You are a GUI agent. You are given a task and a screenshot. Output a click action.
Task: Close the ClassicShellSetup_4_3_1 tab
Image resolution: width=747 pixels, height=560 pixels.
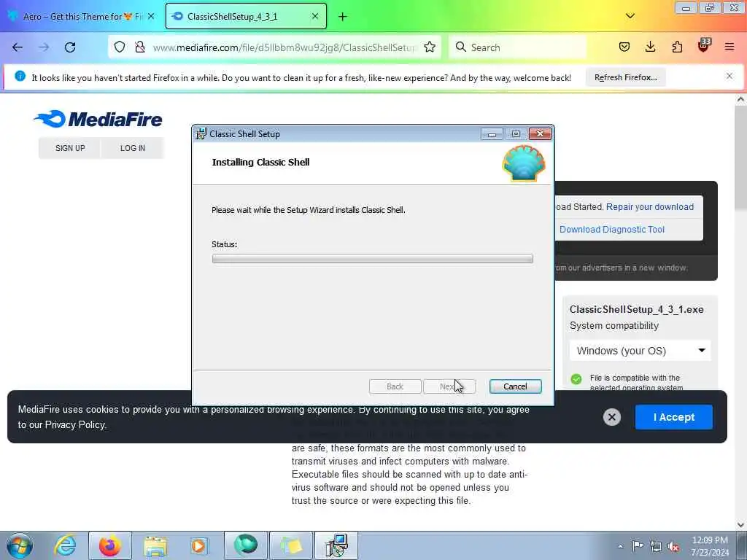click(x=315, y=16)
